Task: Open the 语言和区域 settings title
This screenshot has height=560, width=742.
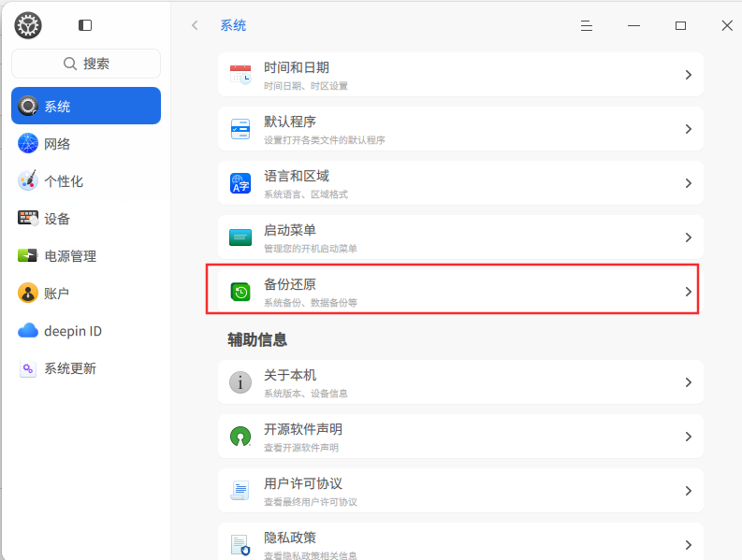Action: (297, 176)
